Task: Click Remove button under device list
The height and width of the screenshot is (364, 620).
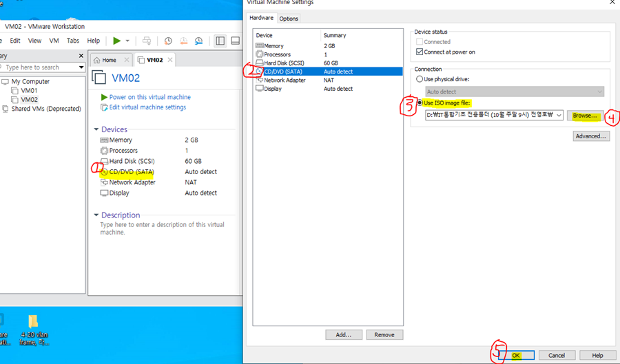Action: [x=384, y=335]
